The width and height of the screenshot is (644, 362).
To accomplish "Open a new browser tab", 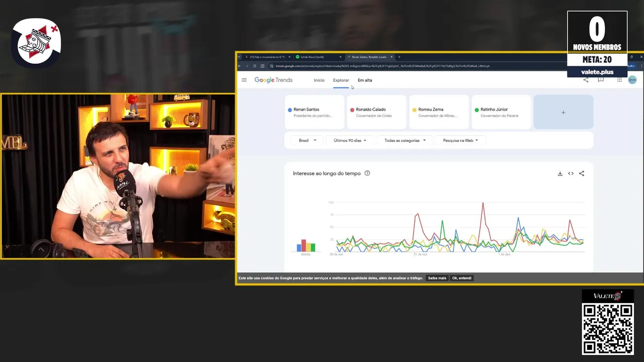I will (399, 57).
